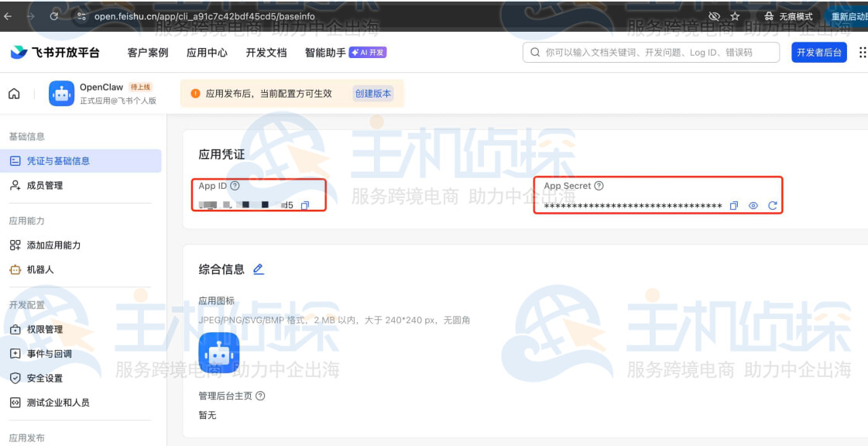Click the browser forward arrow
868x446 pixels.
point(30,16)
